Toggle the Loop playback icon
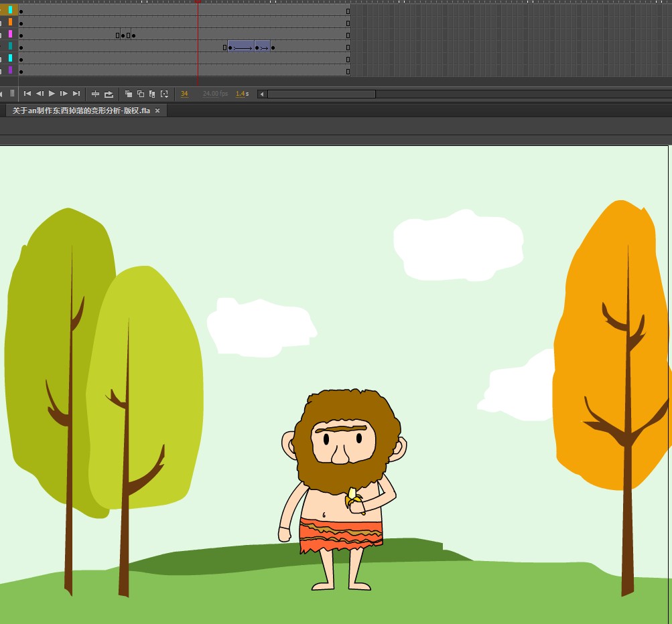Image resolution: width=672 pixels, height=624 pixels. pyautogui.click(x=109, y=94)
